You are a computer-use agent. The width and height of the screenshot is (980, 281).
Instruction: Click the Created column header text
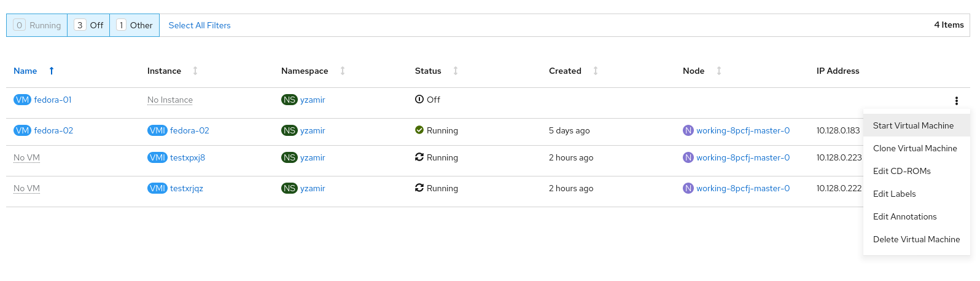point(565,71)
